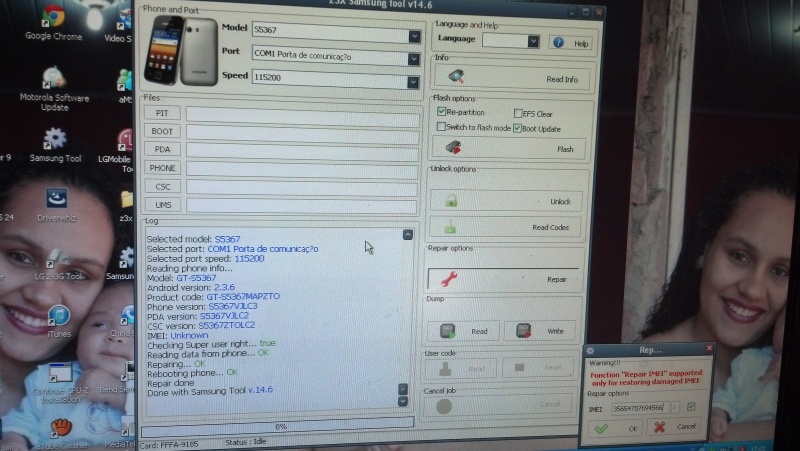Image resolution: width=800 pixels, height=451 pixels.
Task: Toggle the Re-partition checkbox
Action: pos(441,112)
